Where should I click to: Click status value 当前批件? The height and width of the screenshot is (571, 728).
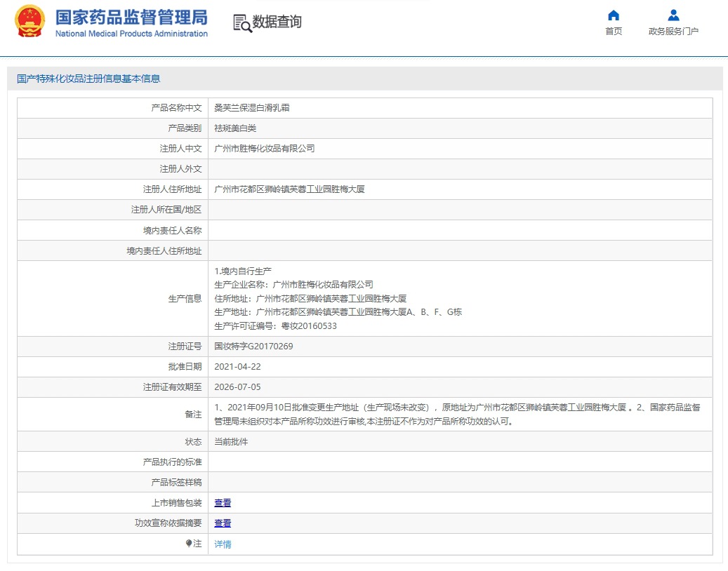pos(231,442)
